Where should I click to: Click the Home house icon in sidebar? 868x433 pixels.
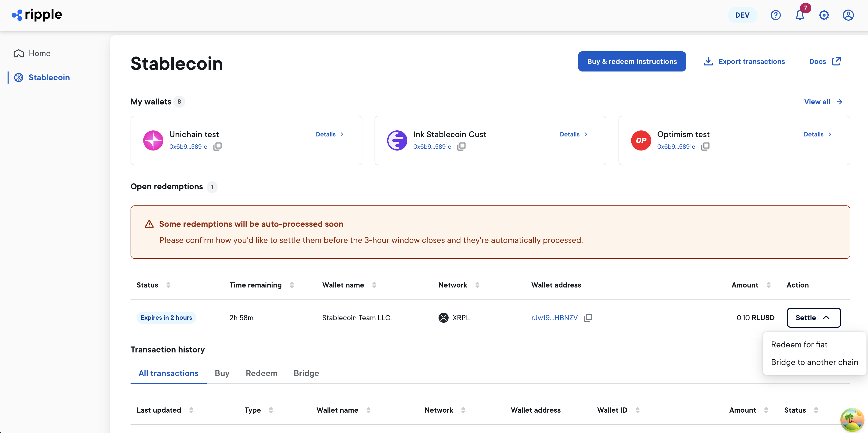[19, 53]
